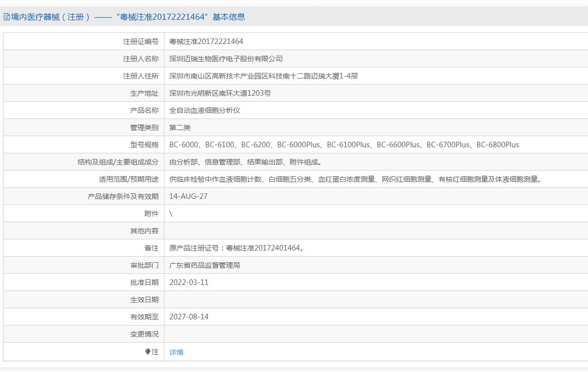Click the 产品储存条件及有效期 label
This screenshot has width=588, height=372.
[123, 196]
